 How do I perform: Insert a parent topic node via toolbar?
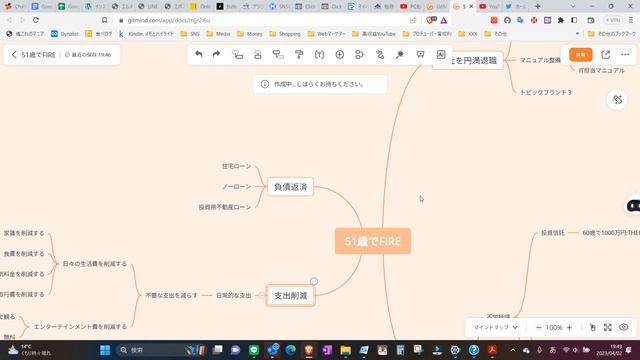click(278, 54)
